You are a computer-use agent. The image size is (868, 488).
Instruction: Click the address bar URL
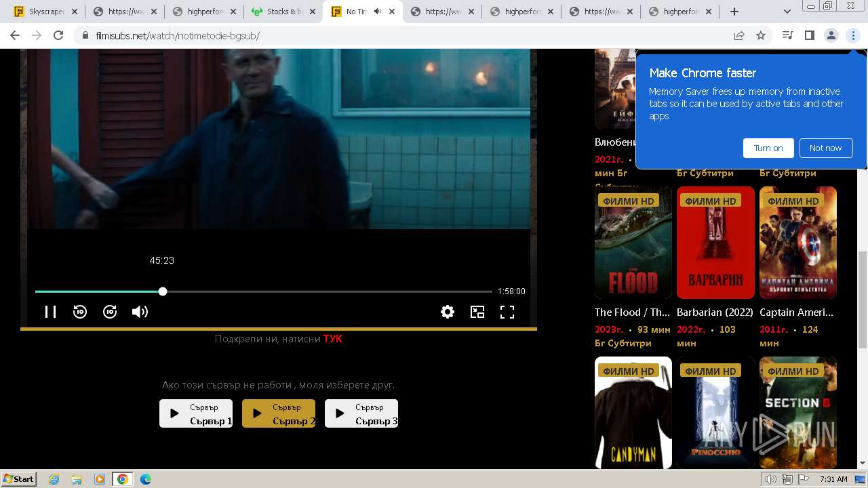pos(178,36)
